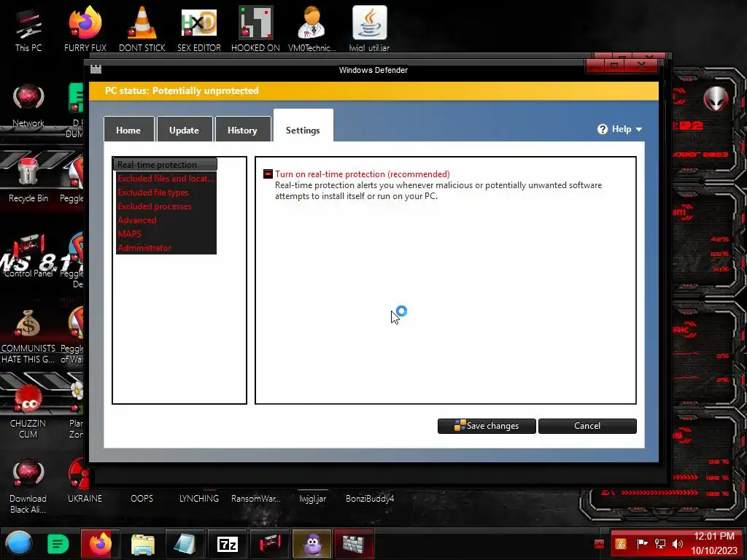Select the Settings tab
Viewport: 747px width, 560px height.
[303, 127]
